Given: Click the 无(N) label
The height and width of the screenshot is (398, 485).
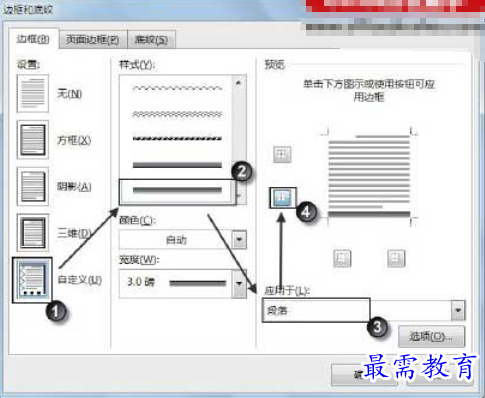Looking at the screenshot, I should point(70,94).
